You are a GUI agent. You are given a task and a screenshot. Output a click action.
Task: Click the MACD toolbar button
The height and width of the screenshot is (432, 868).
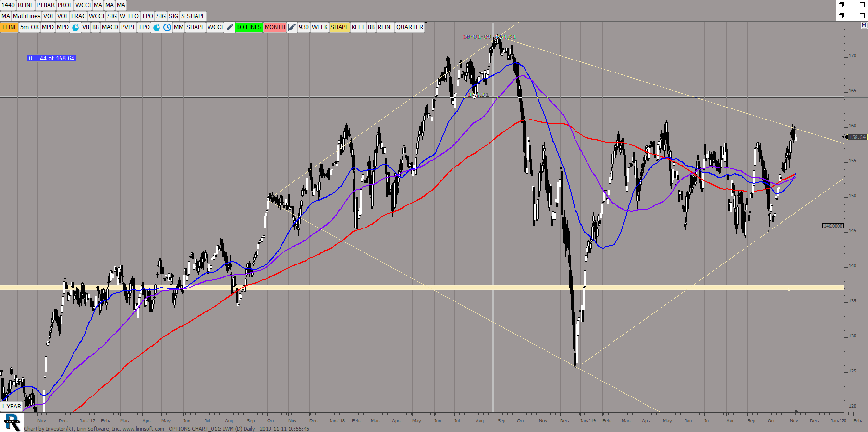(x=110, y=27)
